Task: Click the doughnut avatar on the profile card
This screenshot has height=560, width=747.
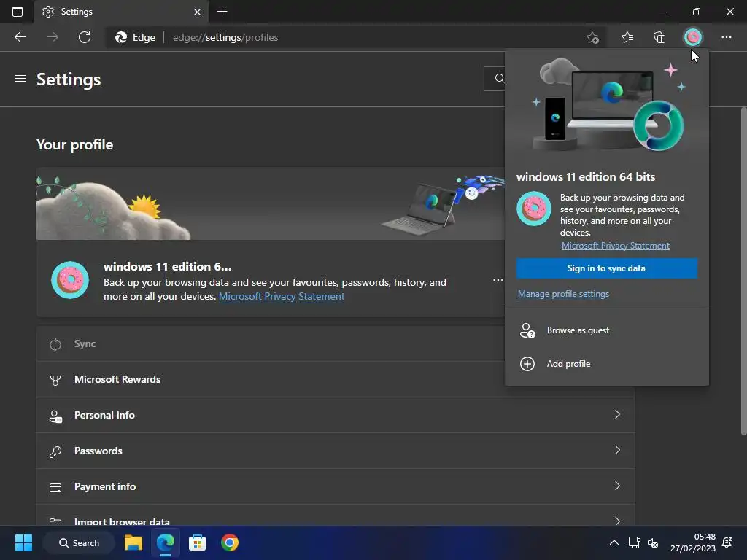Action: (x=70, y=280)
